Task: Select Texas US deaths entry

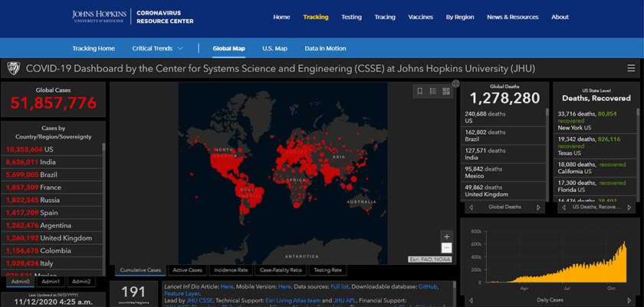Action: (595, 146)
